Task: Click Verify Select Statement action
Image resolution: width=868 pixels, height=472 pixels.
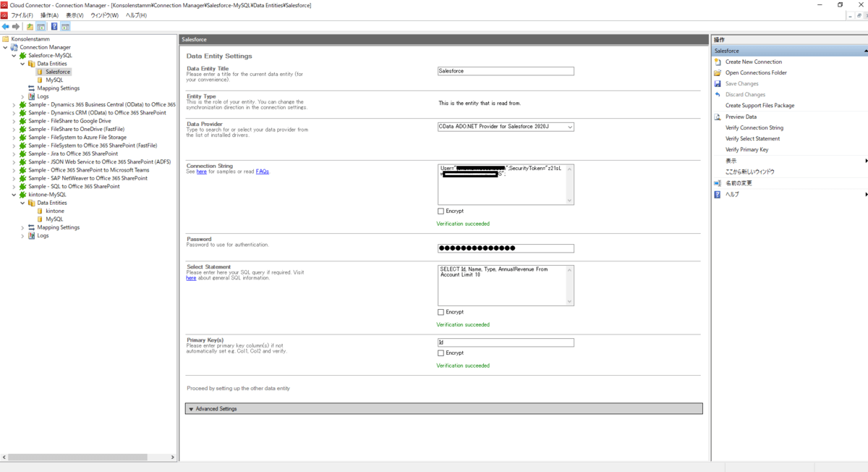Action: coord(752,138)
